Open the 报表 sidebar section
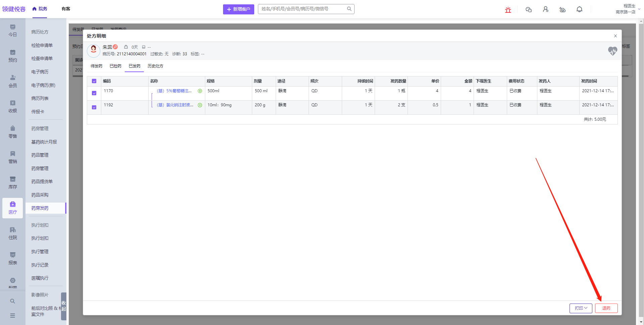The width and height of the screenshot is (644, 325). coord(13,259)
